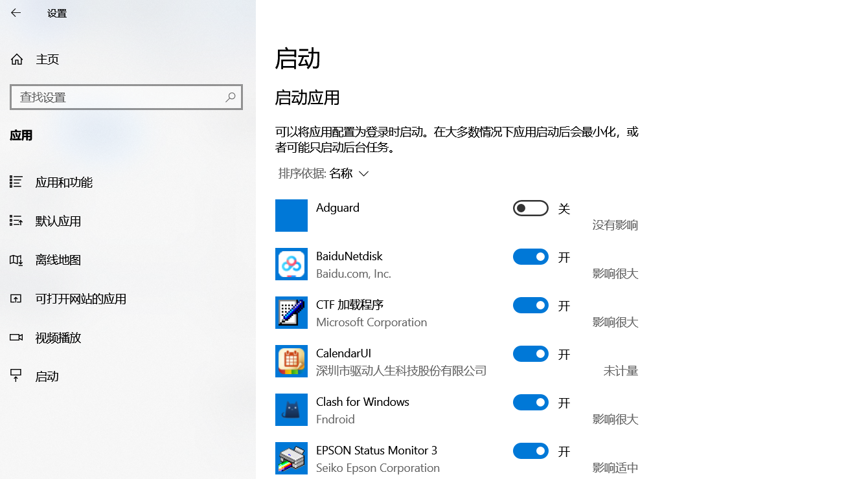Viewport: 868px width, 479px height.
Task: Disable Clash for Windows startup toggle
Action: 531,402
